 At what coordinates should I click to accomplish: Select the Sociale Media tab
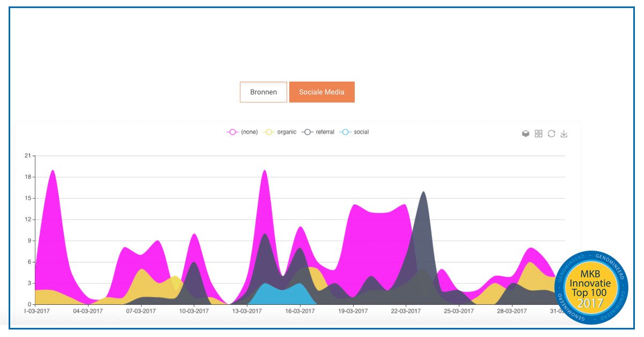(x=322, y=92)
